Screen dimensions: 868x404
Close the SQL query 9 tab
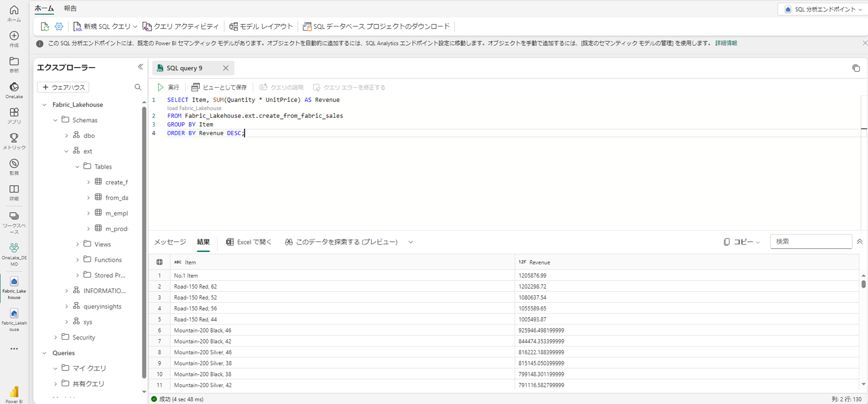[226, 68]
